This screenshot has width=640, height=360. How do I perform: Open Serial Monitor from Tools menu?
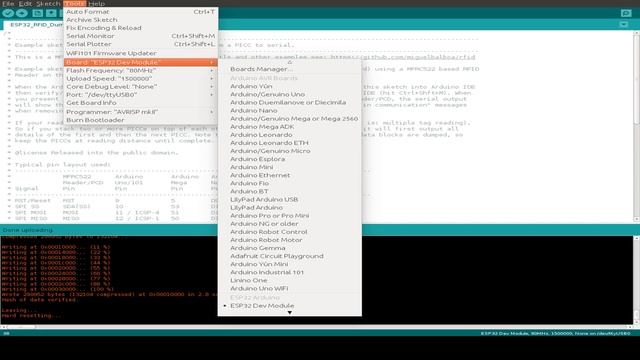point(140,36)
